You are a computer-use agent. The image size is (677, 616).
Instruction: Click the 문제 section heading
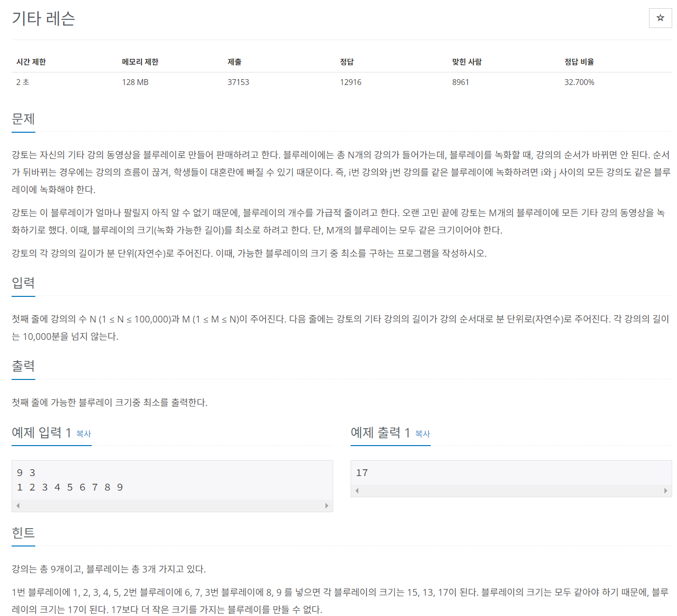click(23, 119)
